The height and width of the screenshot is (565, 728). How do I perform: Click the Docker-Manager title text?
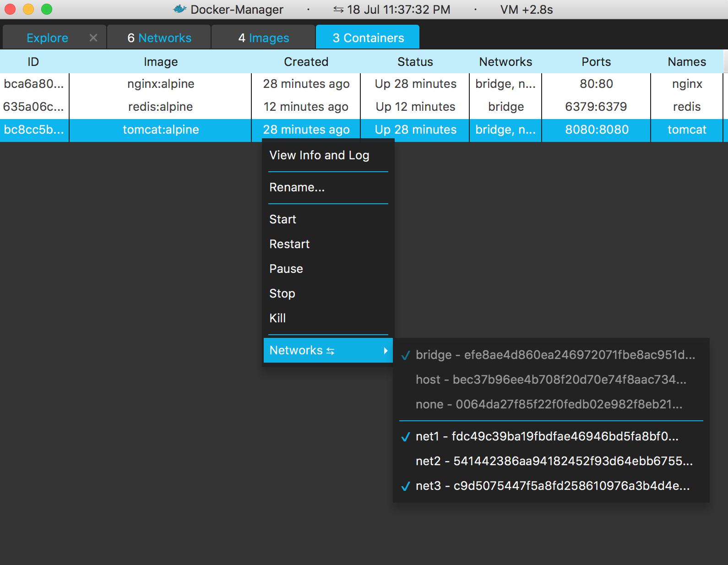click(237, 10)
